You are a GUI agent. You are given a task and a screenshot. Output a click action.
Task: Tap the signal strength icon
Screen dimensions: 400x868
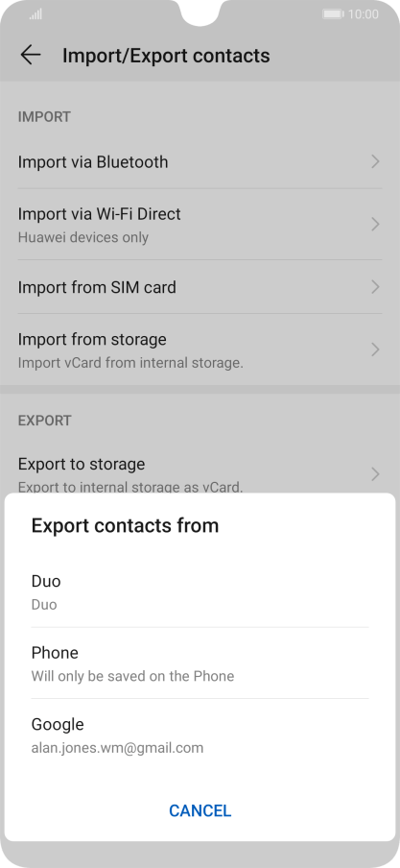click(35, 14)
